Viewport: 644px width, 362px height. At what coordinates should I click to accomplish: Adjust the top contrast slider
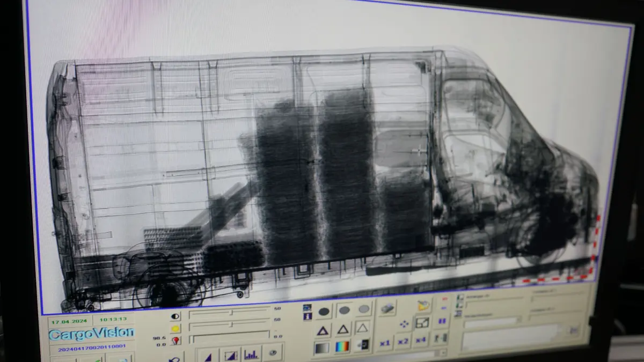coord(231,312)
